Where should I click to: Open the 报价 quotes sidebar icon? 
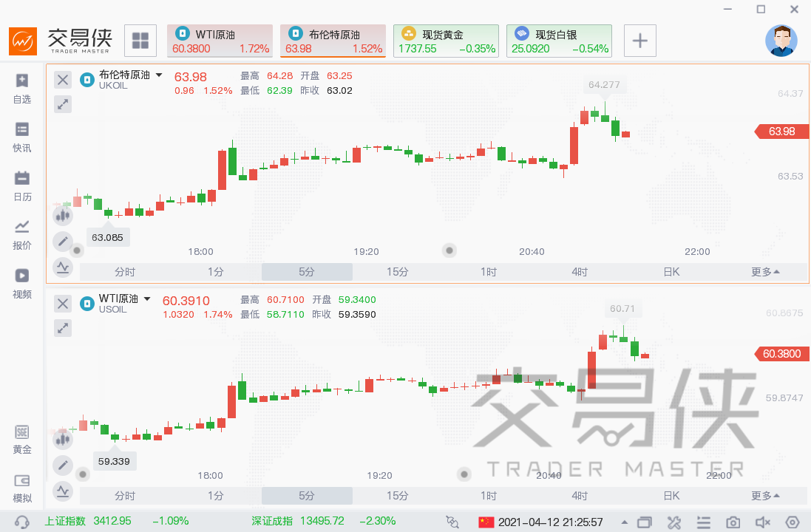coord(21,235)
